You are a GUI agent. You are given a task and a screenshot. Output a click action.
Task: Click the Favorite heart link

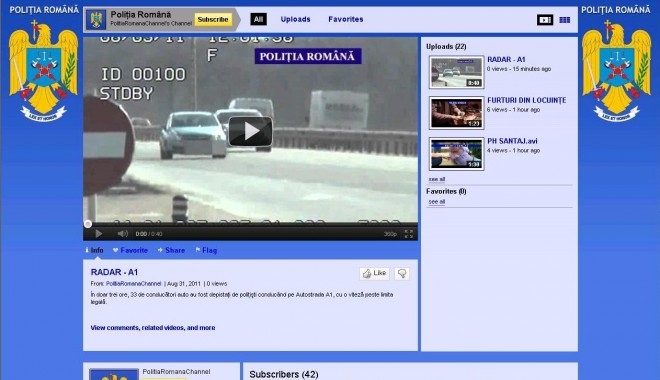click(x=130, y=250)
